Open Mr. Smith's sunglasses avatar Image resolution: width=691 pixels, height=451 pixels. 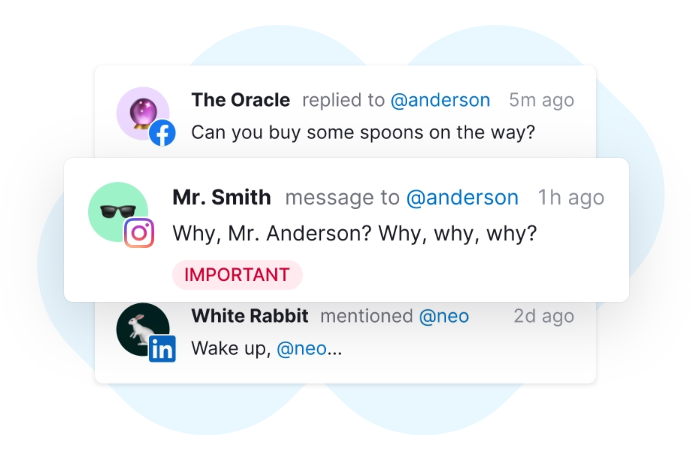tap(118, 212)
